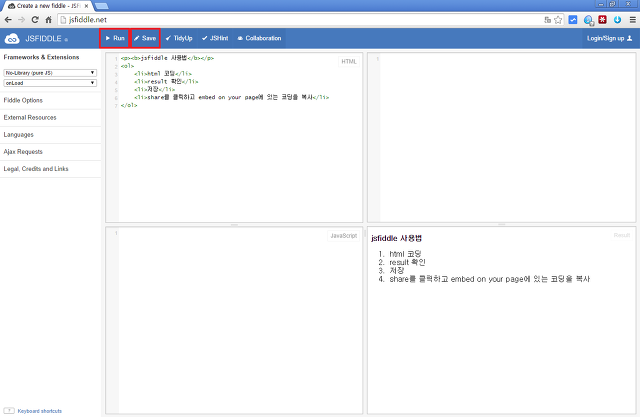The height and width of the screenshot is (417, 640).
Task: Bookmark this page with the star icon
Action: (x=558, y=20)
